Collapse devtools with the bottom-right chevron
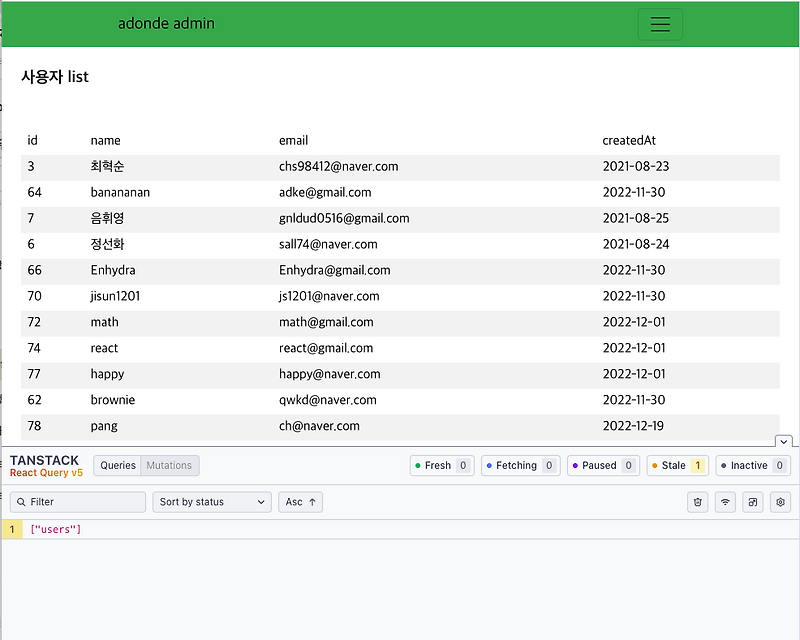The width and height of the screenshot is (800, 640). 784,441
